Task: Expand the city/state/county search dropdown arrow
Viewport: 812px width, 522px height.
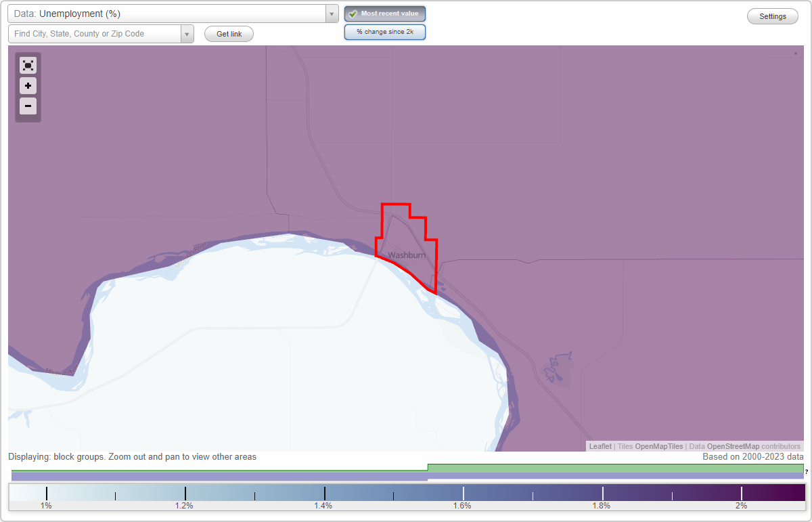Action: 187,33
